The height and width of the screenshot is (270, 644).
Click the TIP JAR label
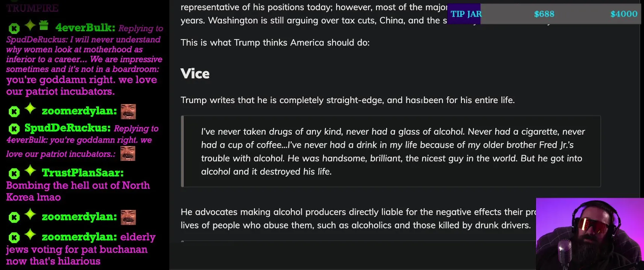[x=465, y=14]
